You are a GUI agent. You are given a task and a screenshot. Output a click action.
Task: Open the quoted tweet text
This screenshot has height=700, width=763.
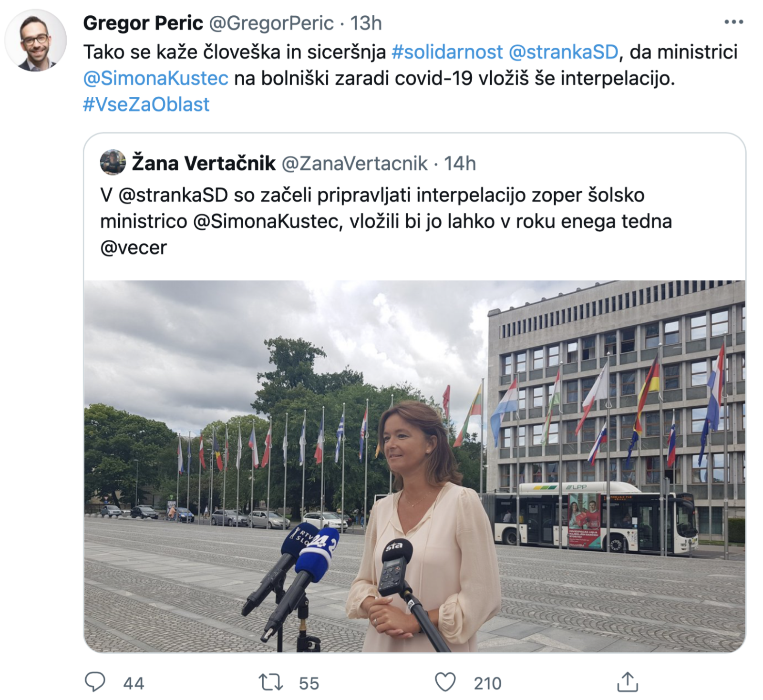[386, 221]
